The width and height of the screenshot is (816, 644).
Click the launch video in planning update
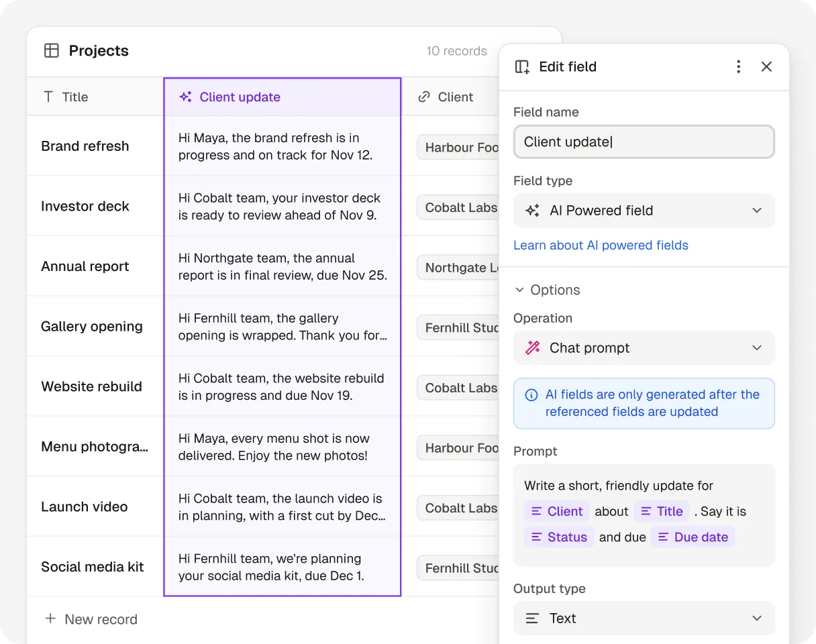coord(283,506)
